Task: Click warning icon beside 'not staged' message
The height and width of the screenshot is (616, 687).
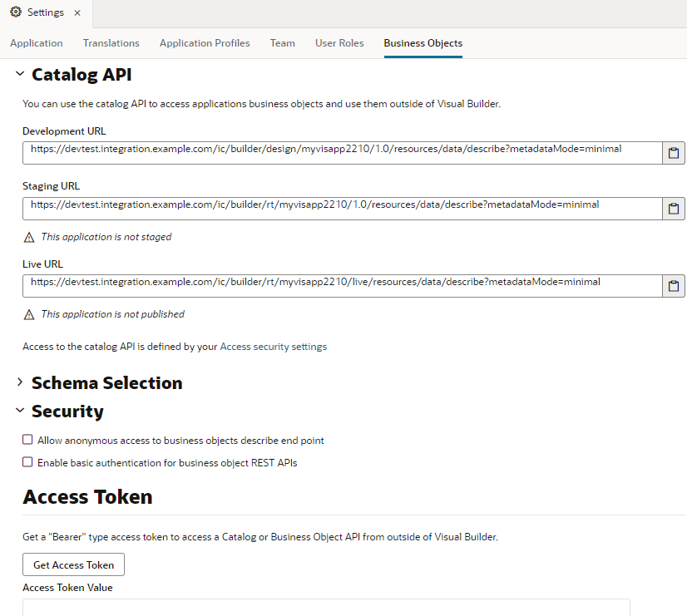Action: [28, 236]
